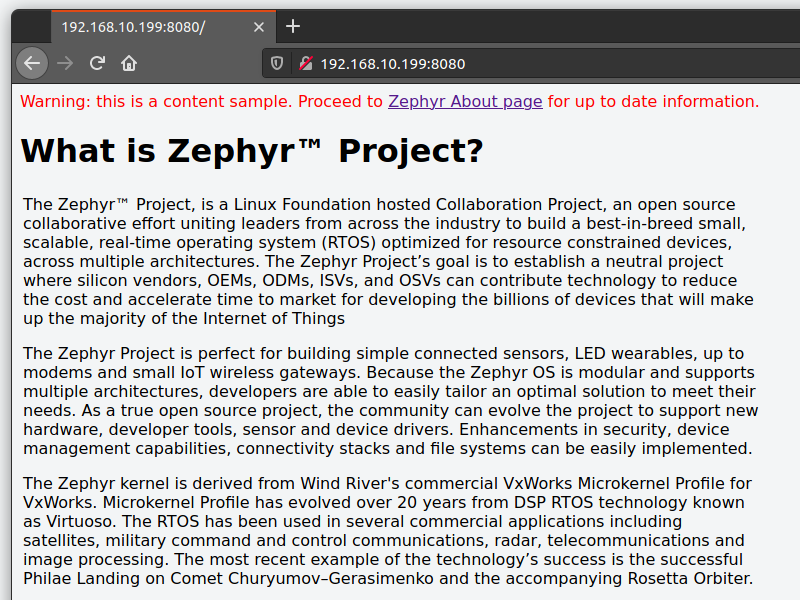Click the red warning text at top
Screen dimensions: 800x600
(x=200, y=101)
